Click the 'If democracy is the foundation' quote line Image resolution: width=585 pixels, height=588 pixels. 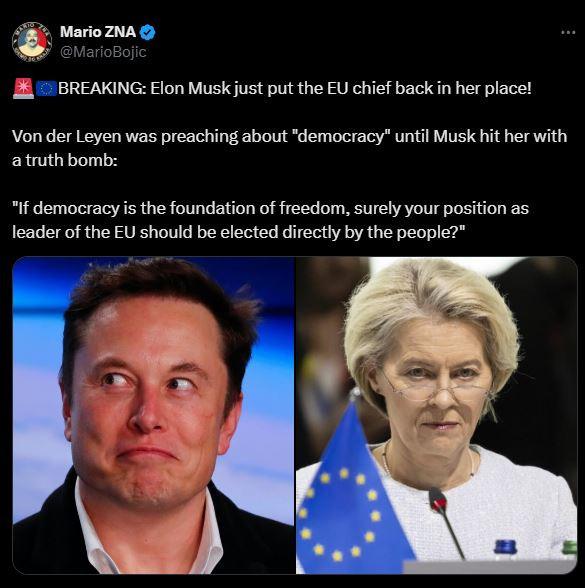(x=270, y=208)
